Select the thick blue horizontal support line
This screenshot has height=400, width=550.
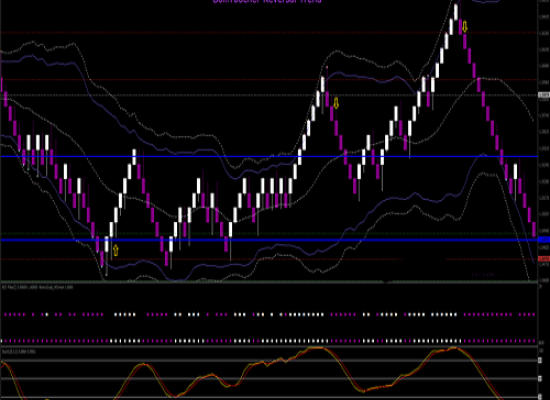tap(269, 240)
